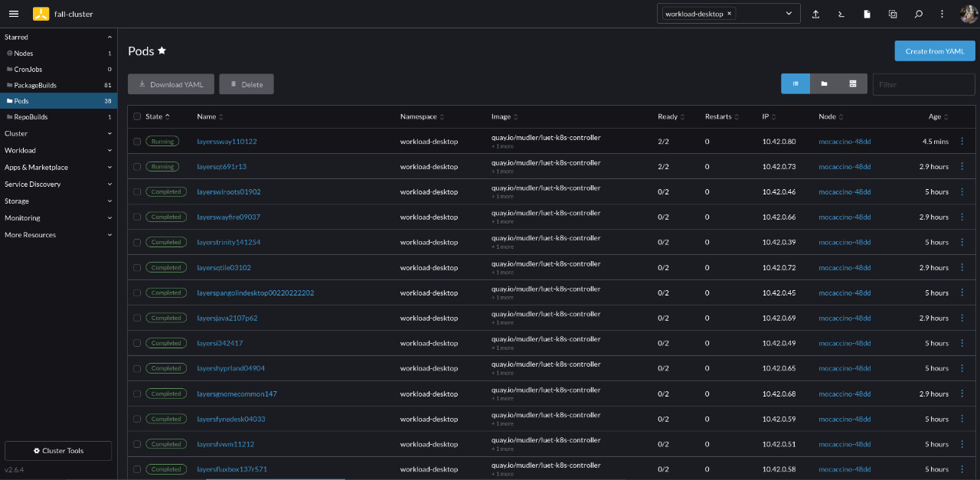This screenshot has height=480, width=980.
Task: Click the Create from YAML button
Action: coord(934,51)
